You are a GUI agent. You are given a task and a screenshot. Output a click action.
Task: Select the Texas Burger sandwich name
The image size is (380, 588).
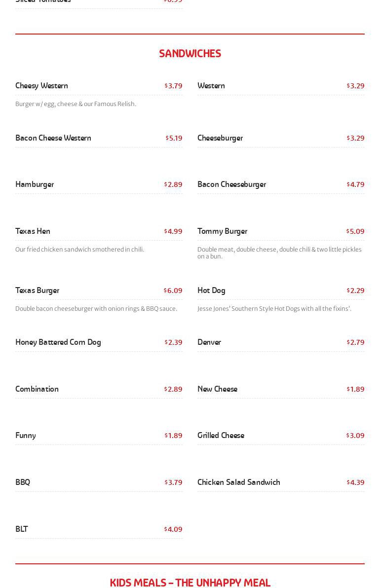coord(37,291)
